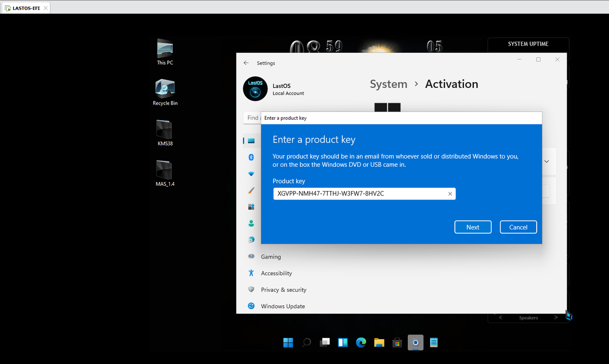The width and height of the screenshot is (609, 364).
Task: Open the Bluetooth sidebar icon in Settings
Action: (x=251, y=157)
